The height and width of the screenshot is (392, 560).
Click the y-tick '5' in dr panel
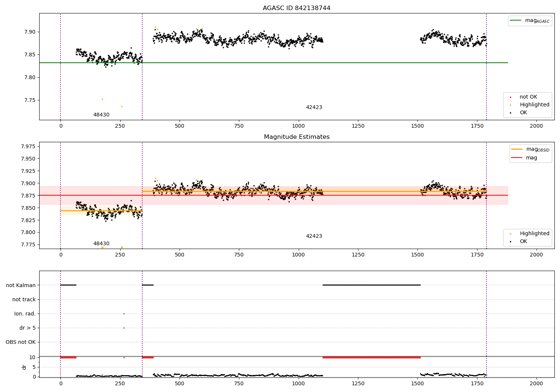point(34,367)
